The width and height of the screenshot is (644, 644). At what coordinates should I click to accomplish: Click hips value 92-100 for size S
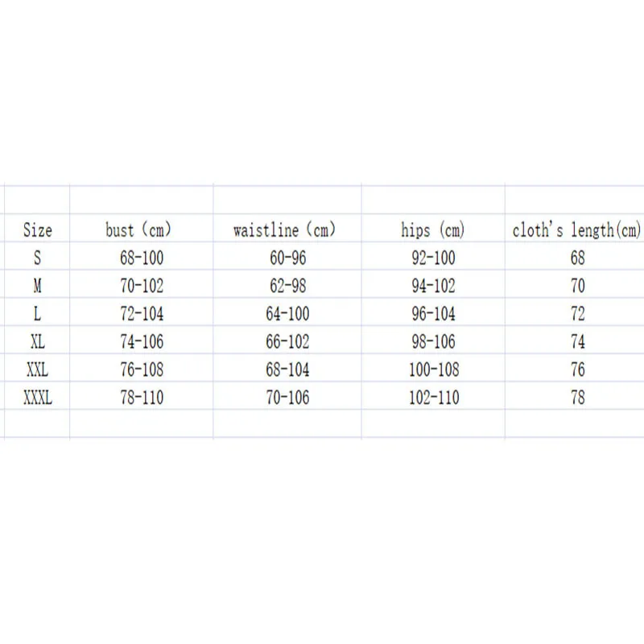[433, 258]
